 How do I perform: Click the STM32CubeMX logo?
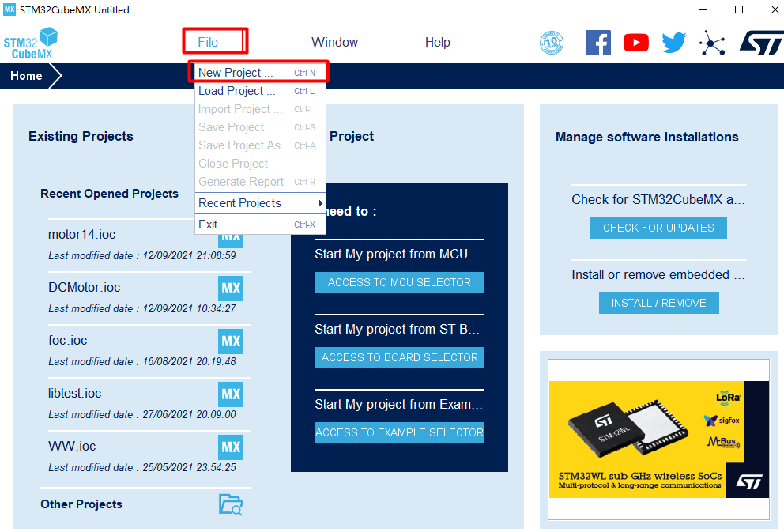point(31,43)
